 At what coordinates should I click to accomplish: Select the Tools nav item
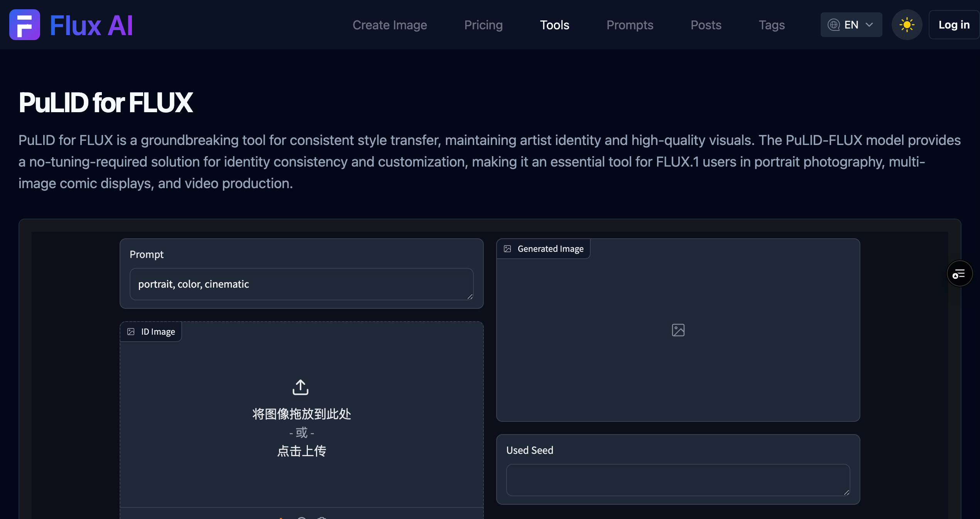(554, 25)
